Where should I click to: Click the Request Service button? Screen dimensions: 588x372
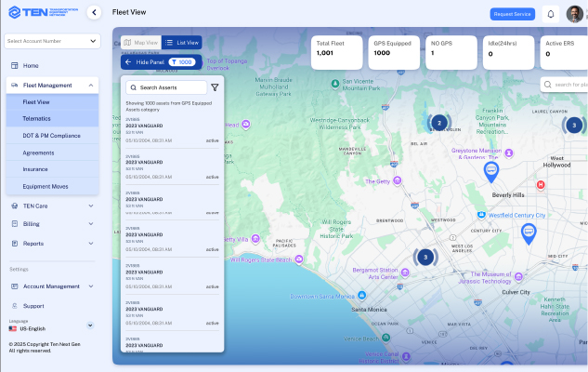point(512,14)
